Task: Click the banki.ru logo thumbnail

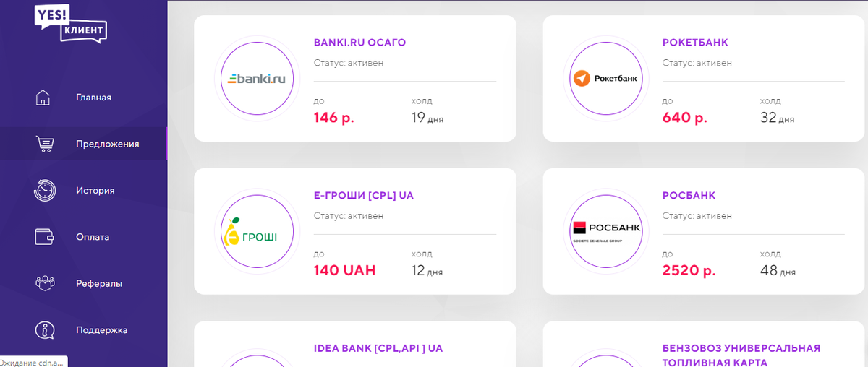Action: (x=258, y=79)
